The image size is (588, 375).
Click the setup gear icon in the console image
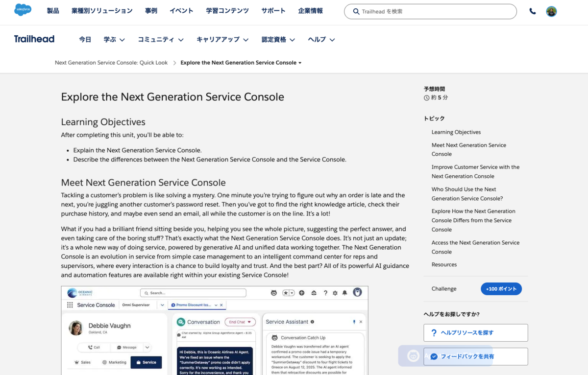(335, 293)
